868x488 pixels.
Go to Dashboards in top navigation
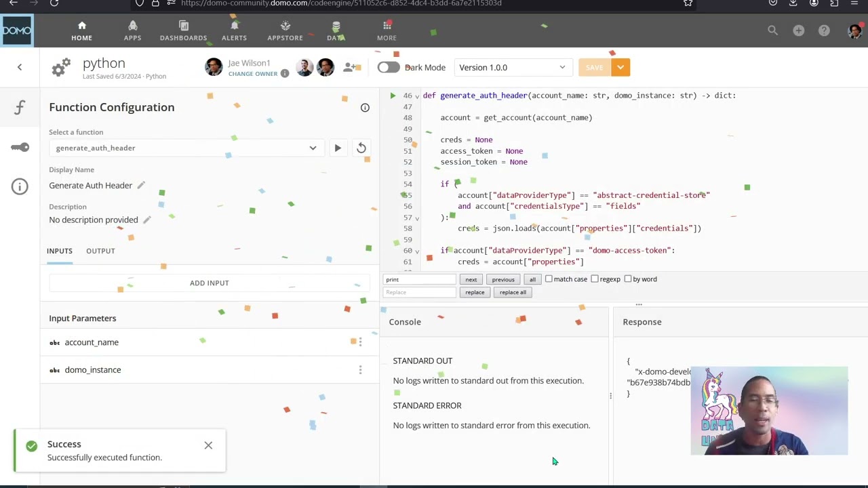pyautogui.click(x=183, y=31)
